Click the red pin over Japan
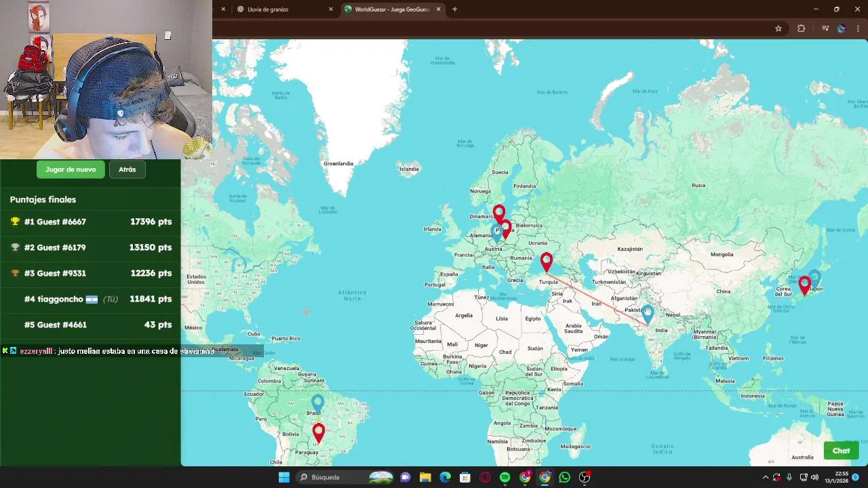Image resolution: width=868 pixels, height=488 pixels. [805, 285]
